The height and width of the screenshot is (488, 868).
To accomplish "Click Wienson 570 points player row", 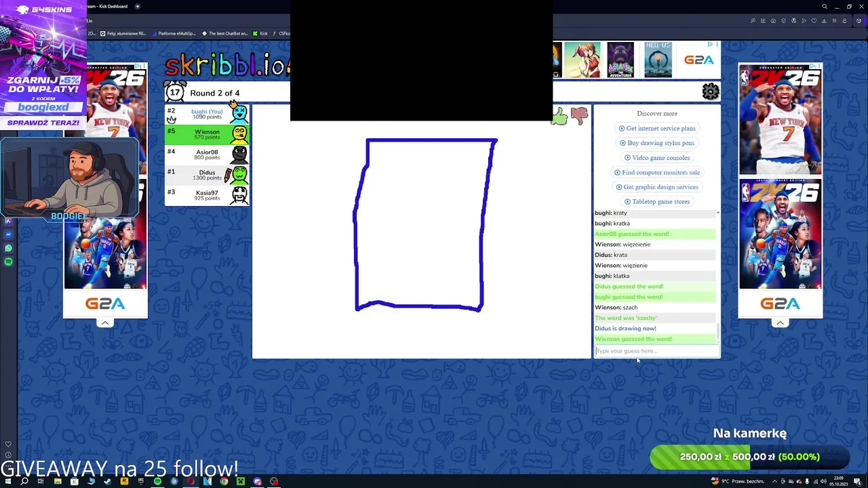I will click(x=207, y=134).
